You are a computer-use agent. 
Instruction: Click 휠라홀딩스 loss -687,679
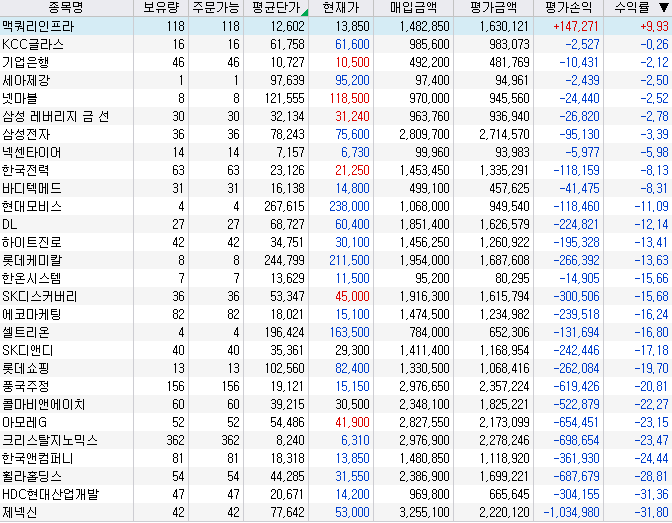[576, 476]
